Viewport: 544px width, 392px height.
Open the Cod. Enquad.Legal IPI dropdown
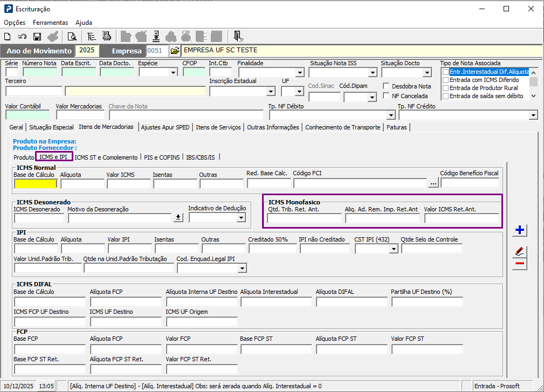[x=242, y=269]
